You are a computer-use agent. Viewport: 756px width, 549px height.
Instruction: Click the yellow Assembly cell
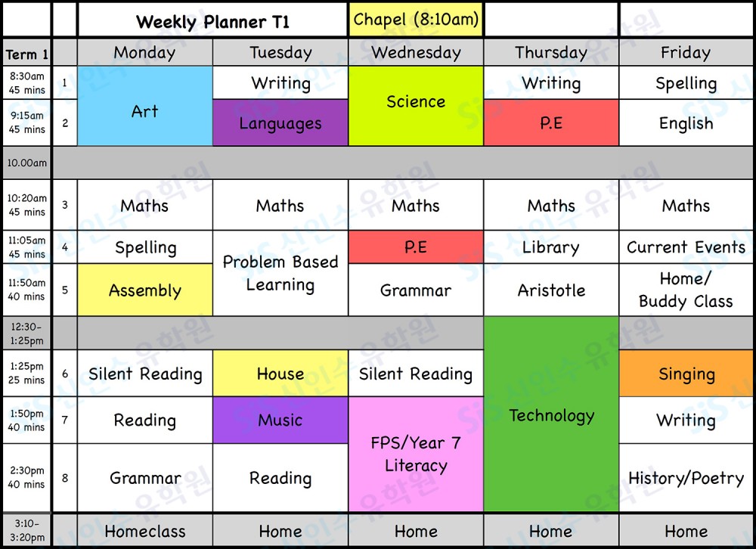[144, 290]
